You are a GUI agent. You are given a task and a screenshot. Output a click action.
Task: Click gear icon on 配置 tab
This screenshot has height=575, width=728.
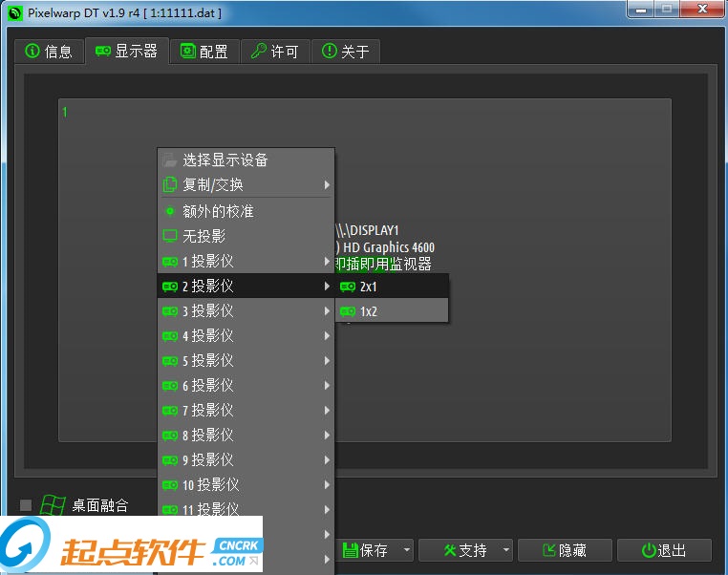click(x=188, y=51)
